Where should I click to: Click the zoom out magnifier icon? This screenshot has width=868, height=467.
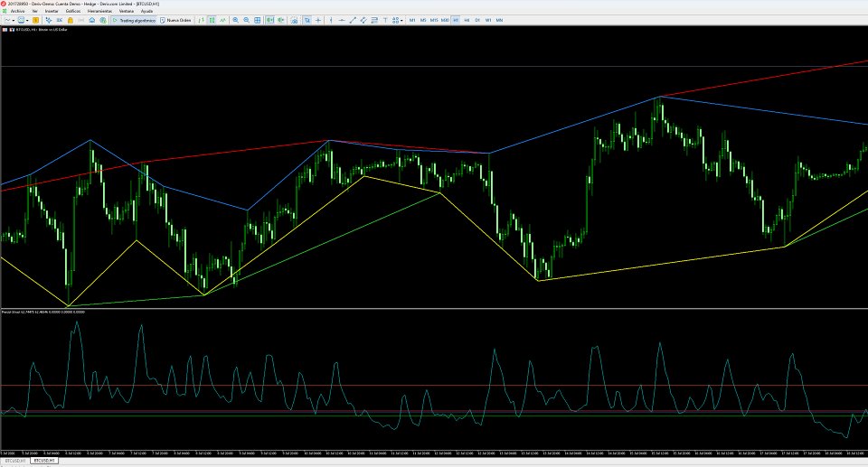coord(246,20)
